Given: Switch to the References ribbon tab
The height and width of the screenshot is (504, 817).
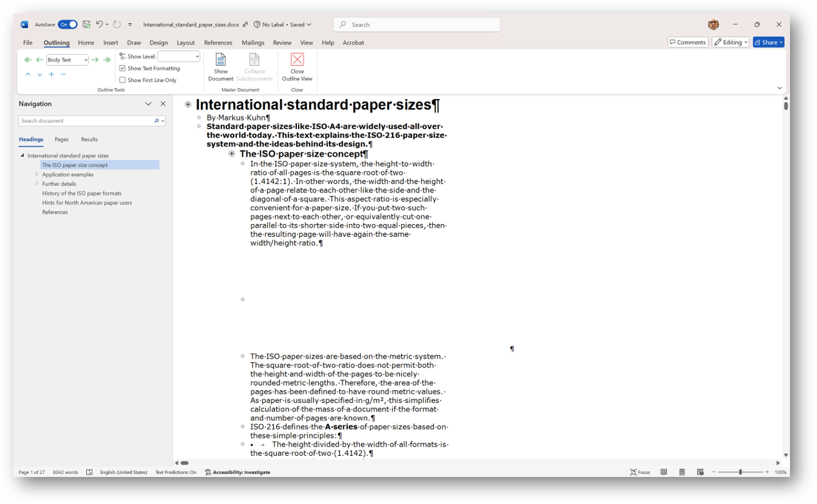Looking at the screenshot, I should tap(218, 42).
